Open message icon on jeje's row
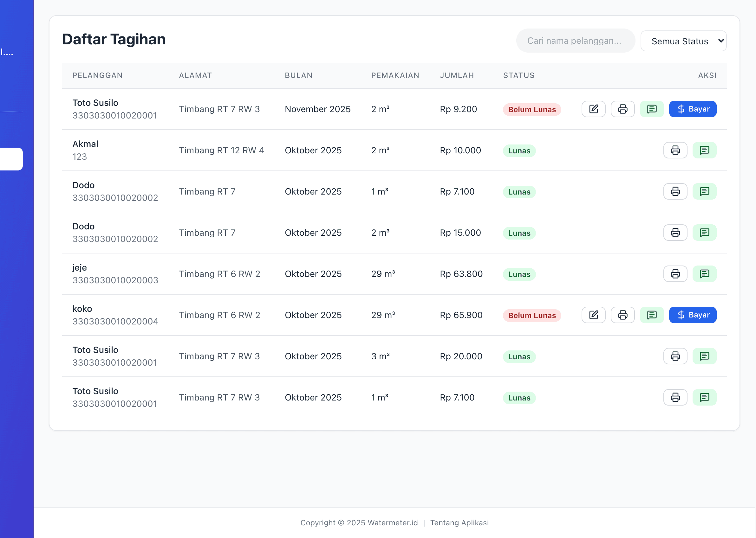 705,274
